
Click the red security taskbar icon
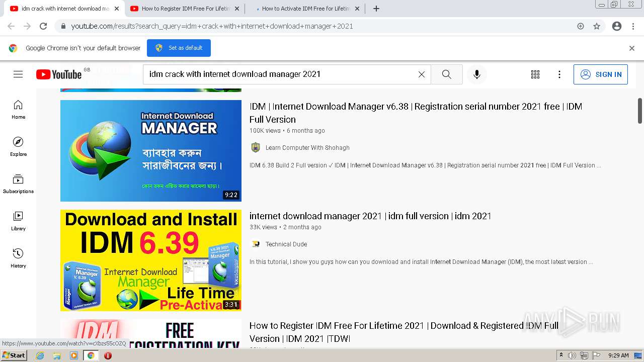108,355
